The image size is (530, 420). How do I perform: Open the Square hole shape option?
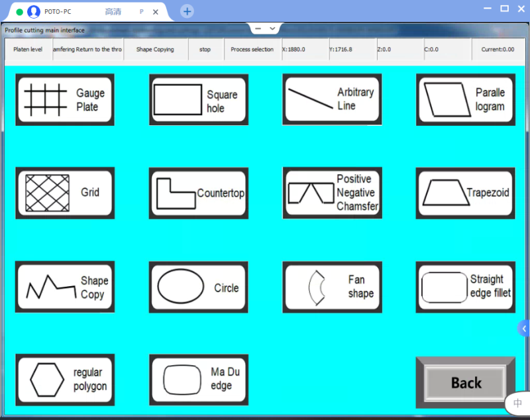pyautogui.click(x=199, y=99)
